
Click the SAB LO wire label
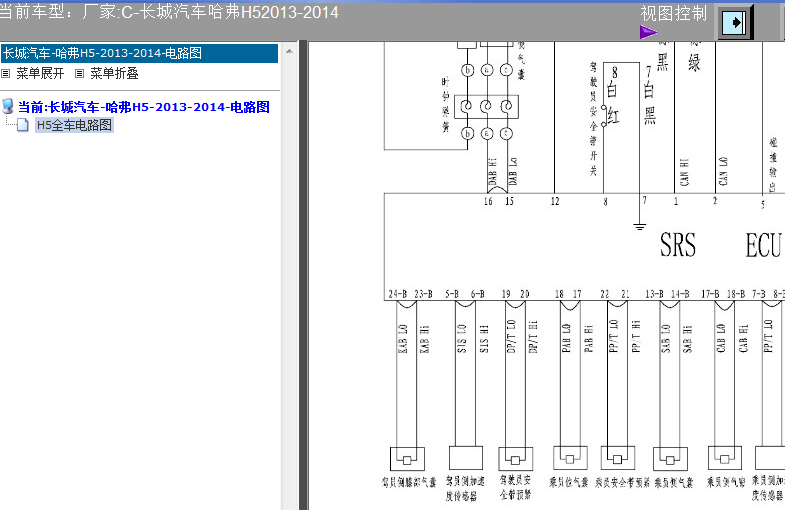click(x=666, y=338)
